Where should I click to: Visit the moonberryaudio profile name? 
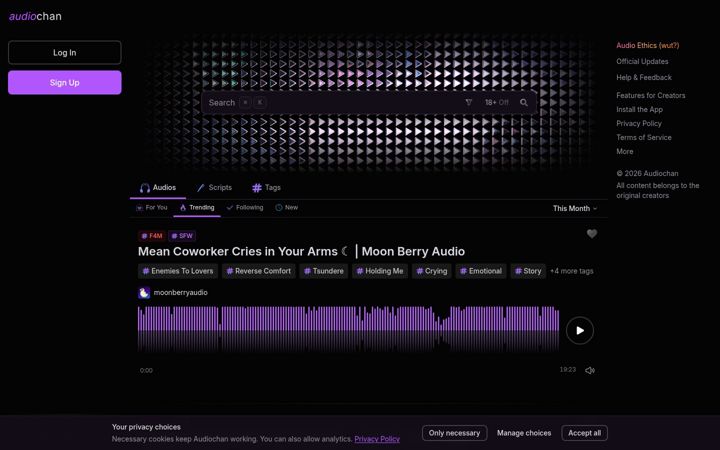tap(180, 292)
